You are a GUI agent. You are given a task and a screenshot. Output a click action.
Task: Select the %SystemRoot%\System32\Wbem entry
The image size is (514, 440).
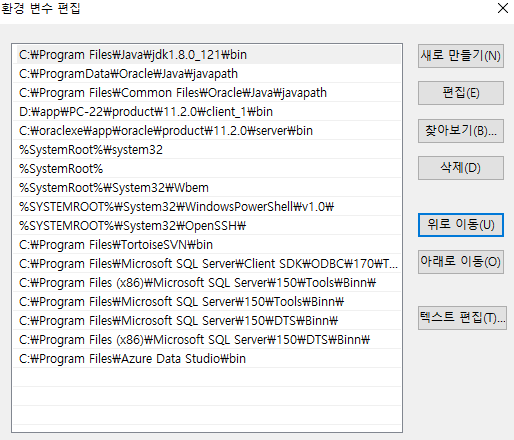(207, 188)
